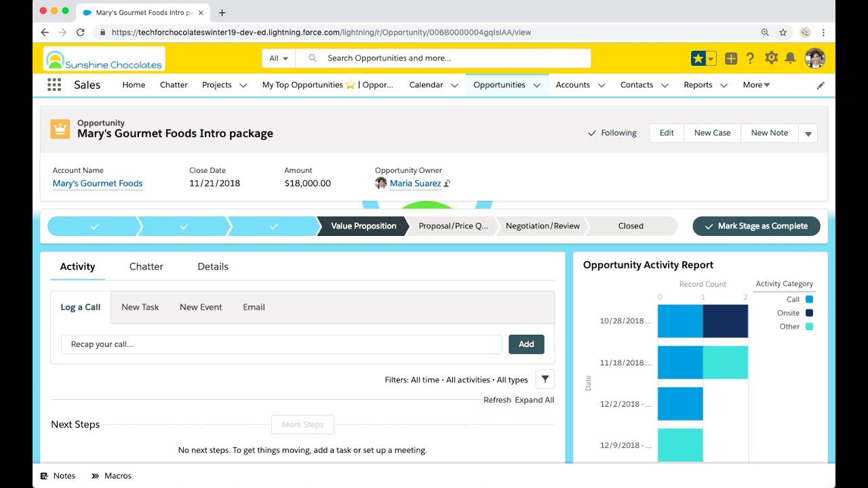Click the New Case button
Screen dimensions: 868x488
[x=712, y=133]
